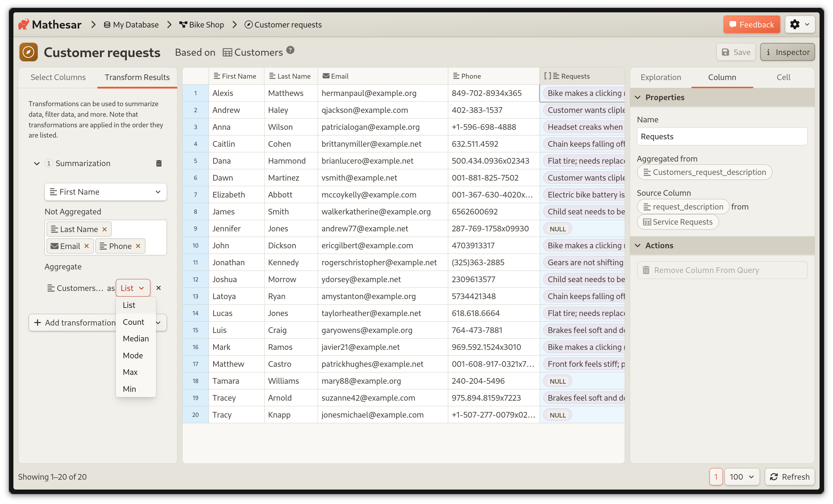Select the Email column header
Screen dimensions: 833x504
coord(383,76)
